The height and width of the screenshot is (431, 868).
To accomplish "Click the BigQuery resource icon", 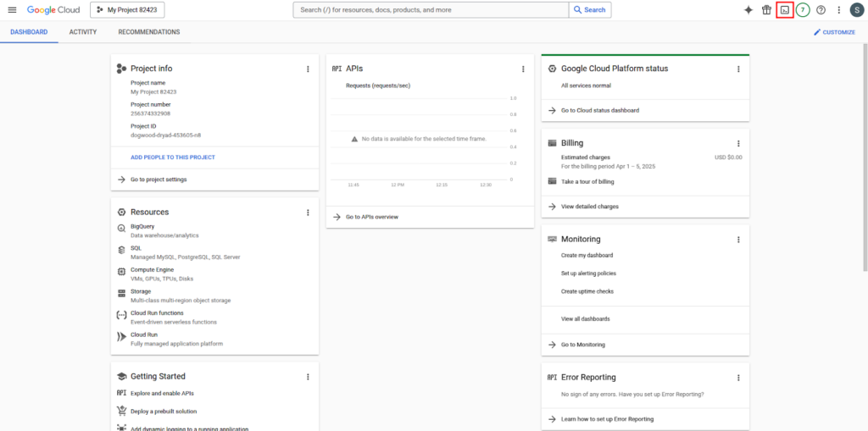I will 121,229.
